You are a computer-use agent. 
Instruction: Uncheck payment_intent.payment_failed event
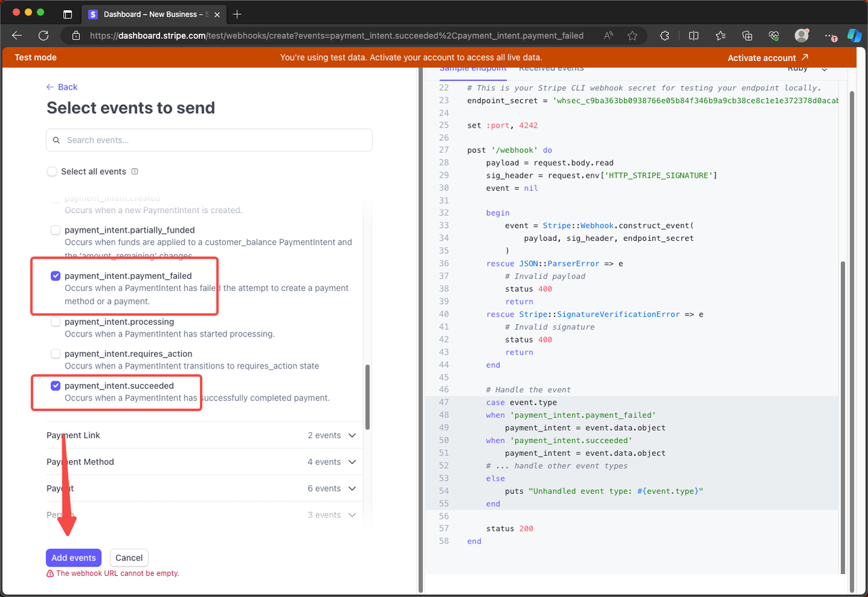pos(56,276)
